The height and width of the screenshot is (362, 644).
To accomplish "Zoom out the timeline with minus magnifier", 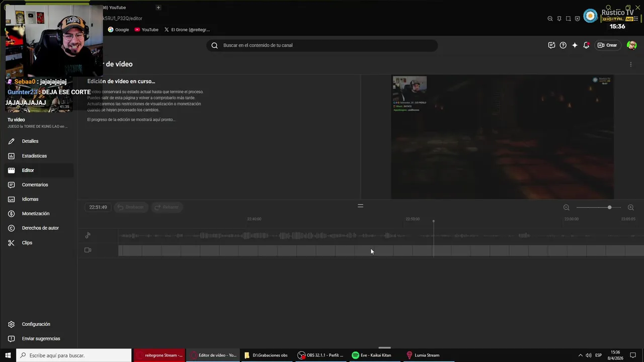I will [x=567, y=208].
